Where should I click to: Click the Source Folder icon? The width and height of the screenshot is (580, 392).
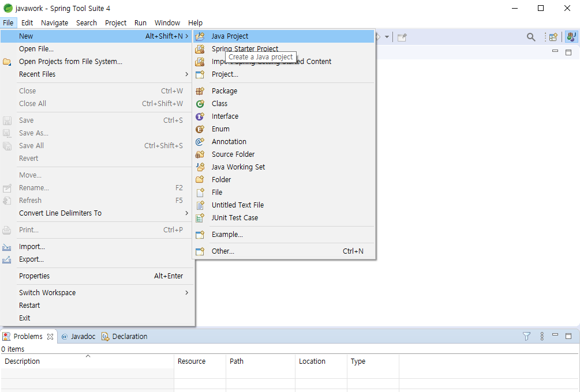[200, 154]
